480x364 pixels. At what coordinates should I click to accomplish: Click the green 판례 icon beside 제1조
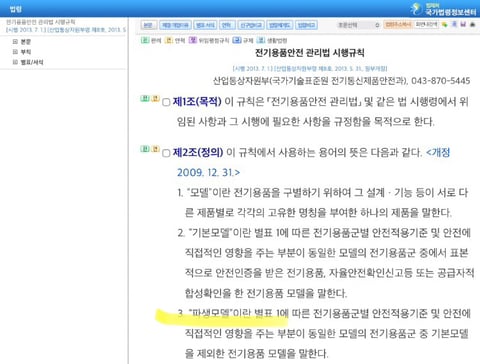coord(145,98)
